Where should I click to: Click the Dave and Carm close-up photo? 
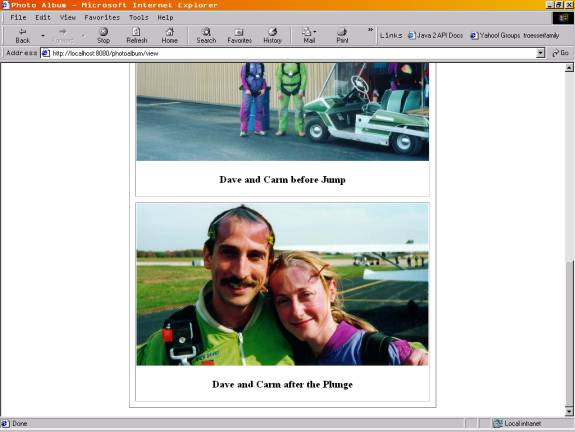coord(282,285)
